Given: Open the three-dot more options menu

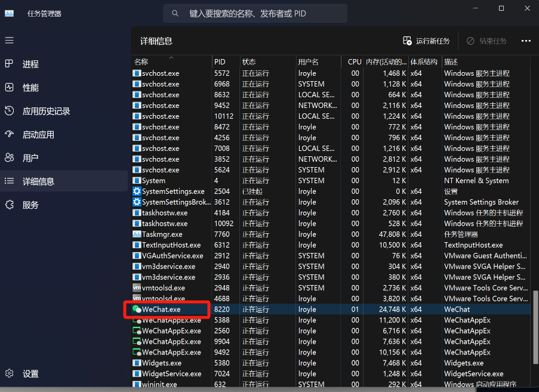Looking at the screenshot, I should coord(526,41).
